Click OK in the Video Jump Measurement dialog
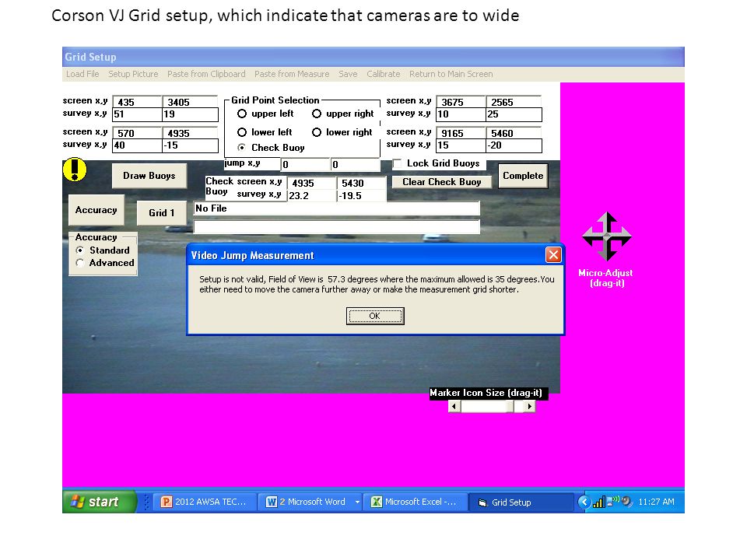 click(x=375, y=317)
